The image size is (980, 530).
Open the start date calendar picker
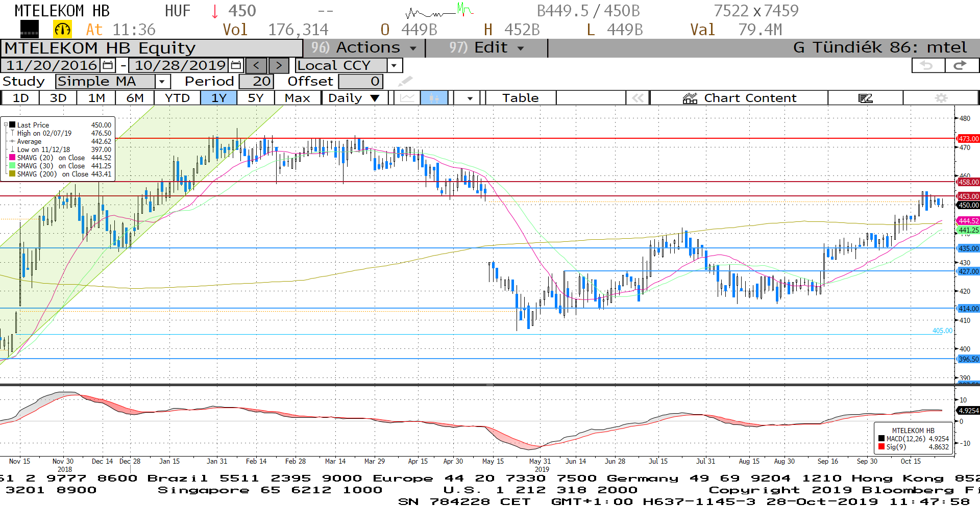coord(108,65)
